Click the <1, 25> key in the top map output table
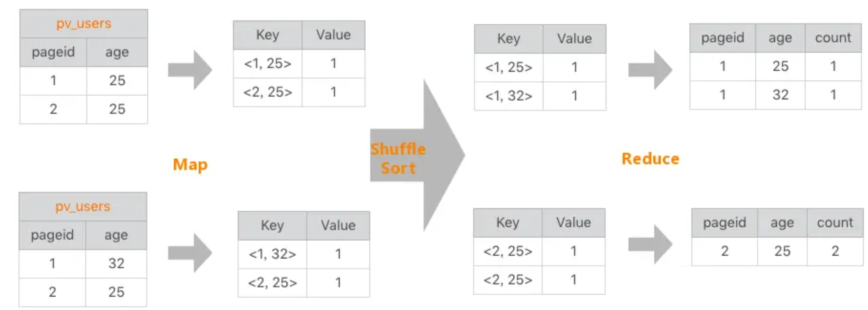 click(x=268, y=64)
